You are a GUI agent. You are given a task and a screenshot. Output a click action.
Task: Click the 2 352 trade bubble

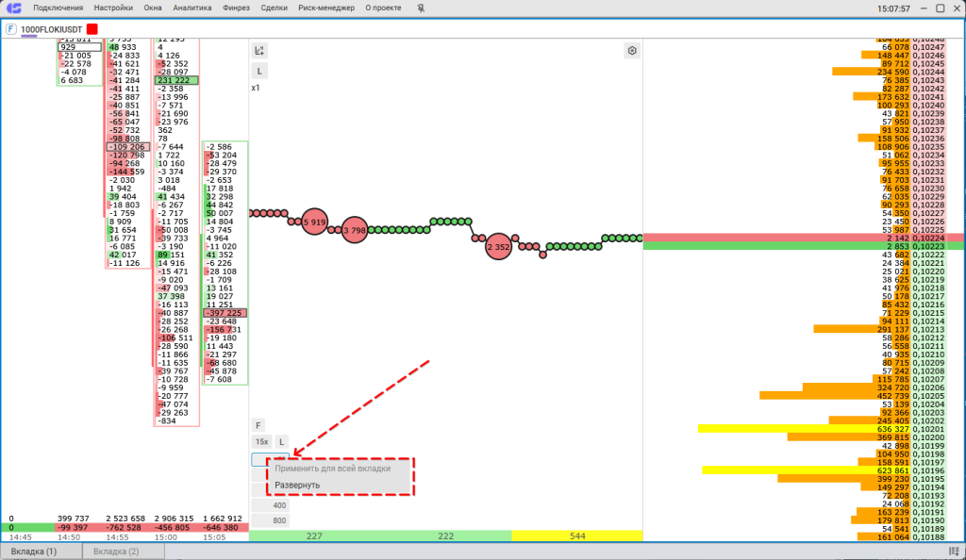[x=498, y=247]
